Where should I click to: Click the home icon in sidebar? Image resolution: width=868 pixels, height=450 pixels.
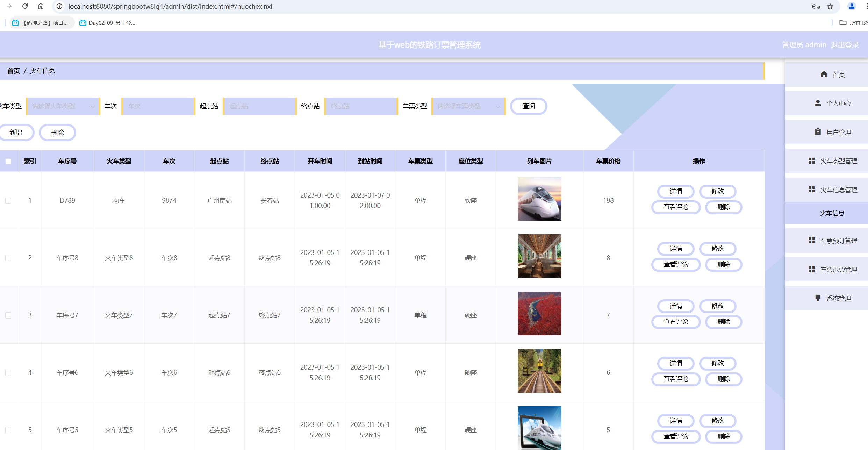pyautogui.click(x=824, y=74)
